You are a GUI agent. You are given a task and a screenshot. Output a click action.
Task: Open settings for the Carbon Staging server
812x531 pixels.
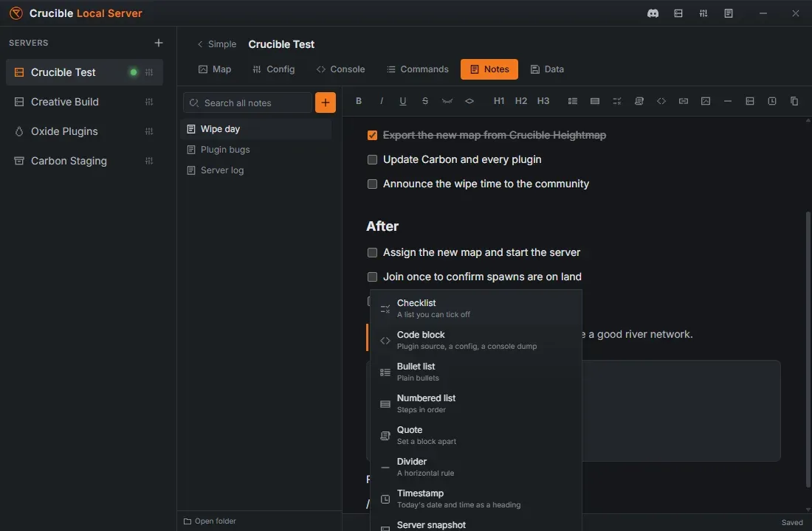pos(149,161)
